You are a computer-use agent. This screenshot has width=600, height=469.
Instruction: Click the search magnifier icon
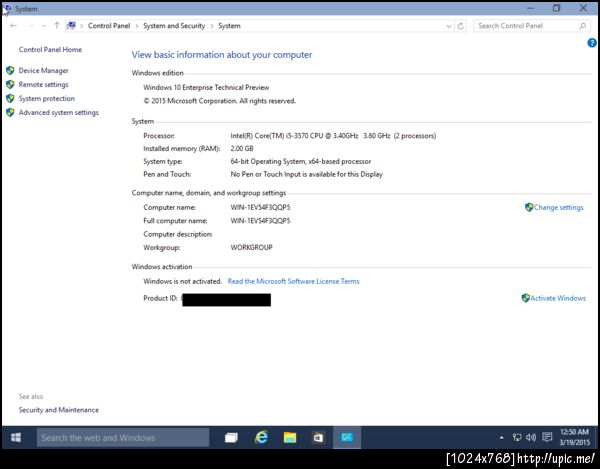[x=582, y=26]
